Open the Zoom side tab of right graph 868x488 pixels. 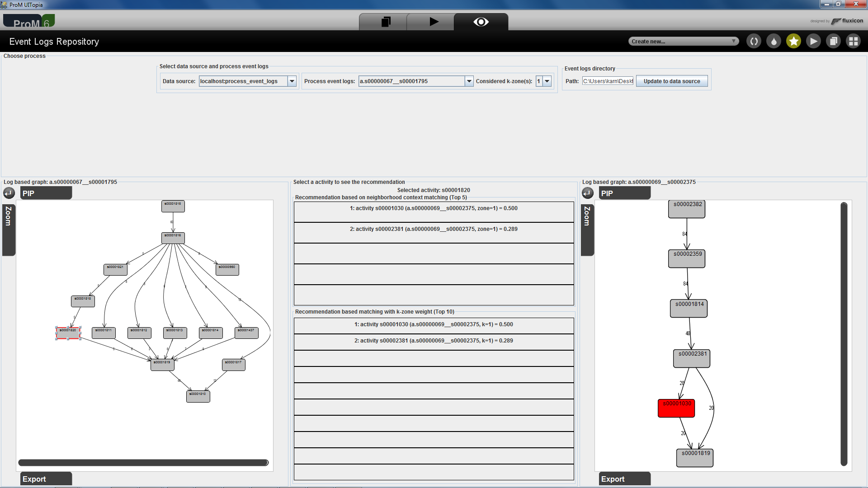[x=587, y=230]
